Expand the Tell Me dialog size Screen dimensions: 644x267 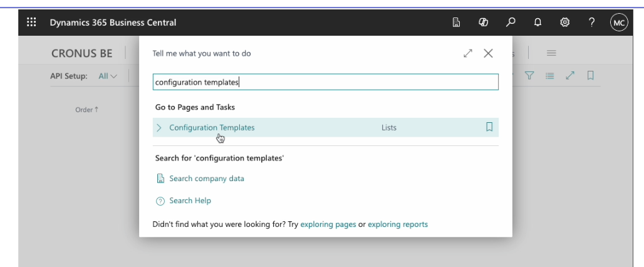(x=468, y=53)
